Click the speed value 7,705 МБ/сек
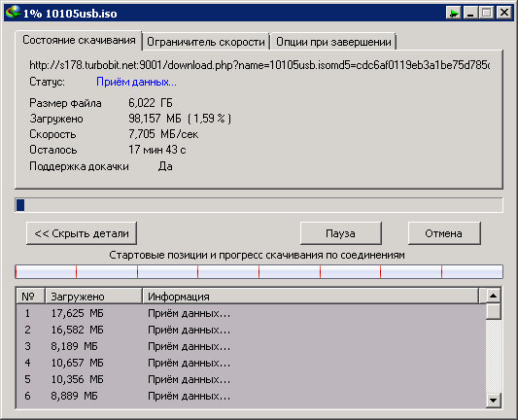518x420 pixels. point(163,134)
